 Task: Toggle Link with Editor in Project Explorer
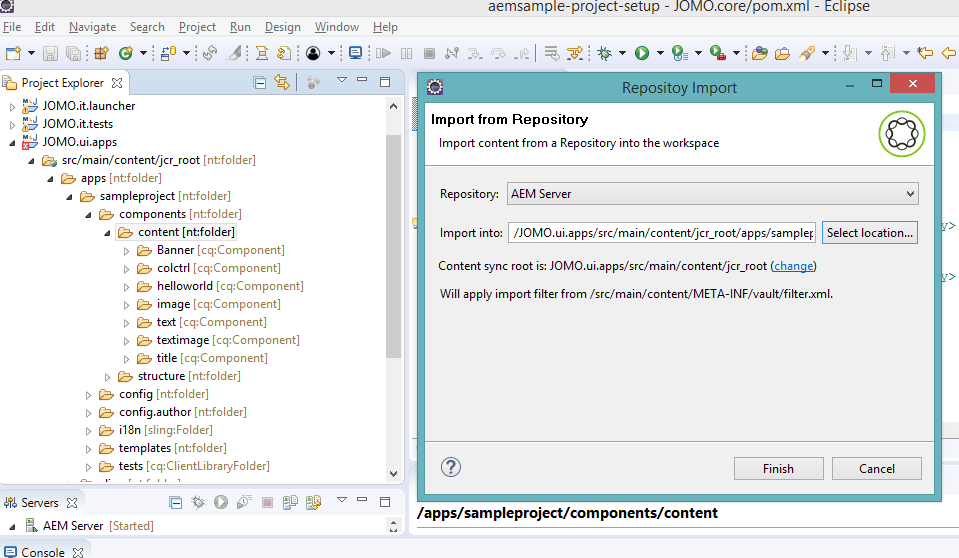pos(282,82)
